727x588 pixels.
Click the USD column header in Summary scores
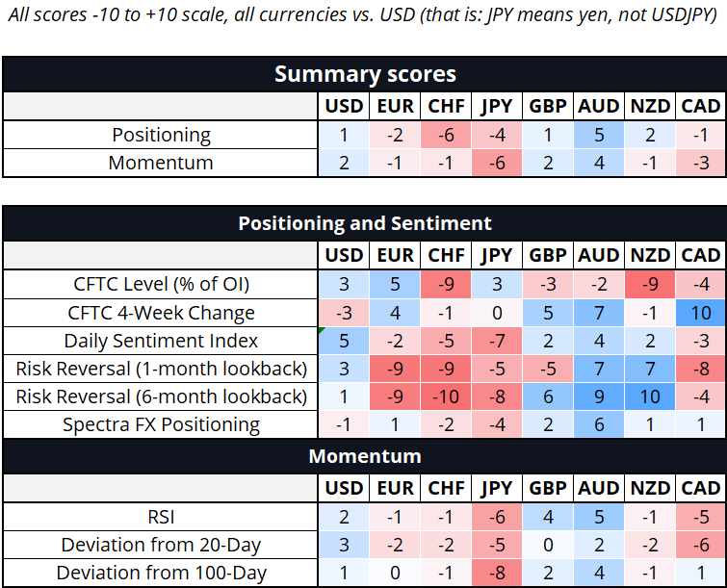(344, 107)
